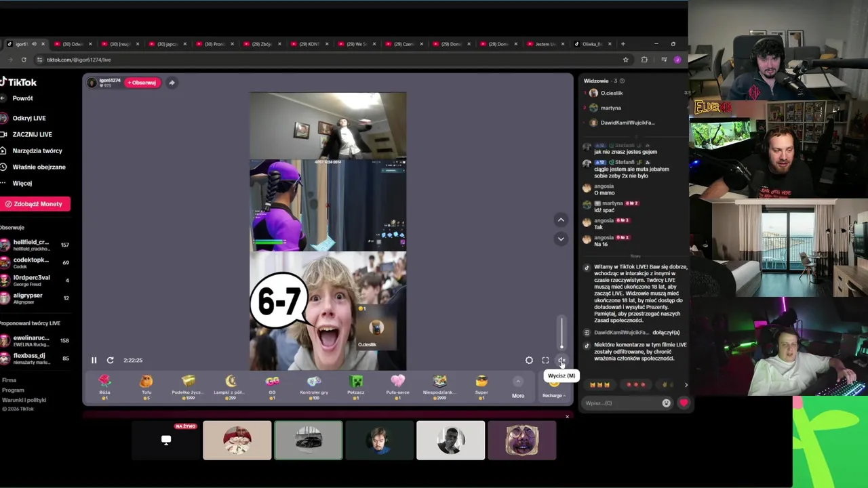Open suggested creator ewelinaruc... live
Screen dimensions: 868x488
point(35,340)
